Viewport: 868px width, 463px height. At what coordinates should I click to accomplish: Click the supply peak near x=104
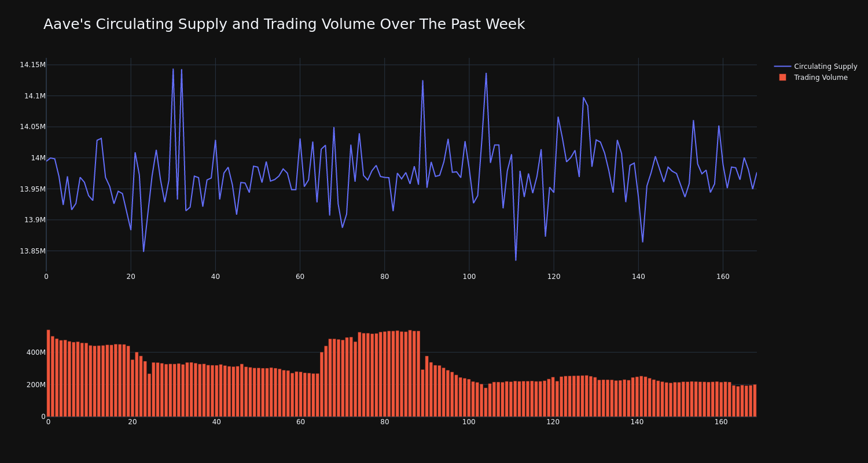pos(486,74)
